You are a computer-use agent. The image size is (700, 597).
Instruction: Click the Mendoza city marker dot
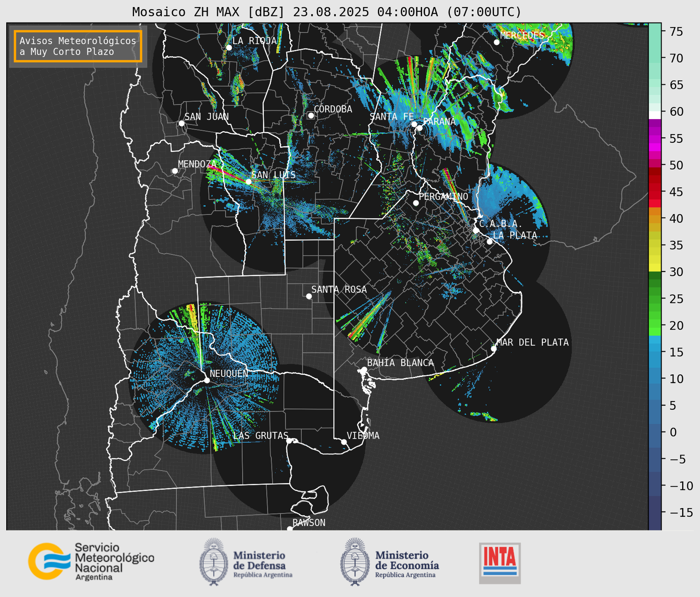coord(175,171)
